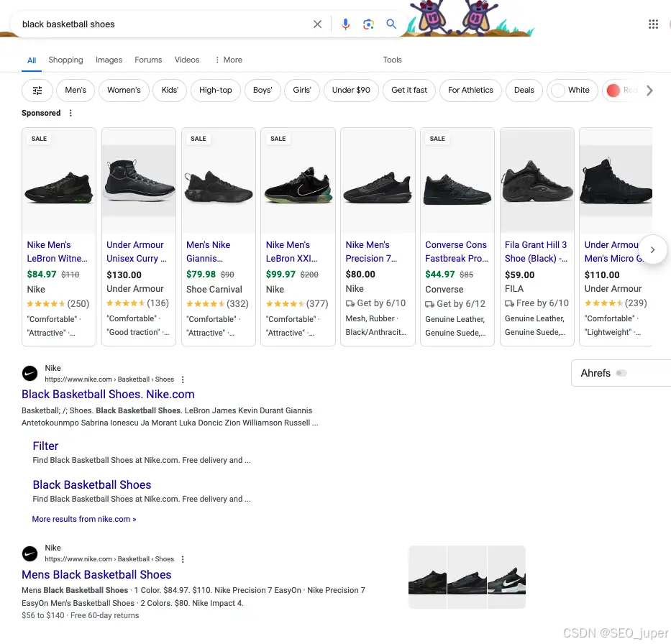
Task: Open Nike Men's LeBron Witness product link
Action: 58,252
